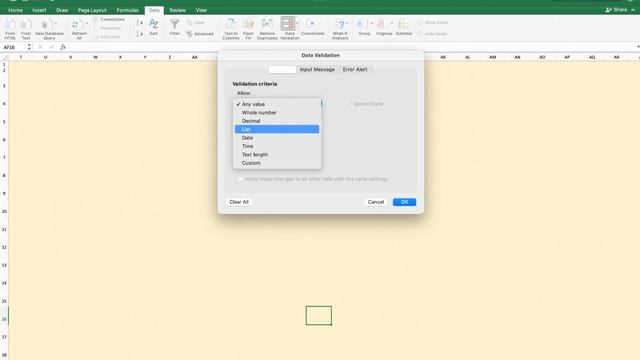Choose Text length option
640x360 pixels.
[277, 155]
